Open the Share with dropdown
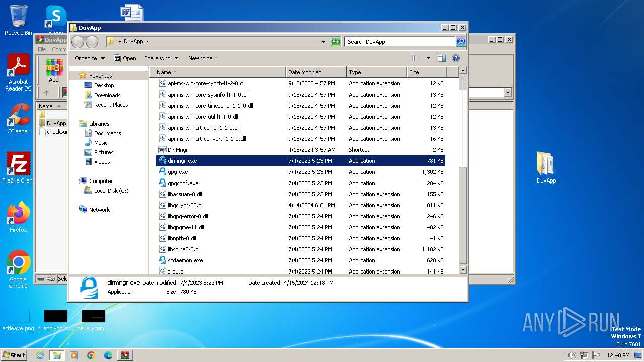The height and width of the screenshot is (362, 644). pos(161,58)
